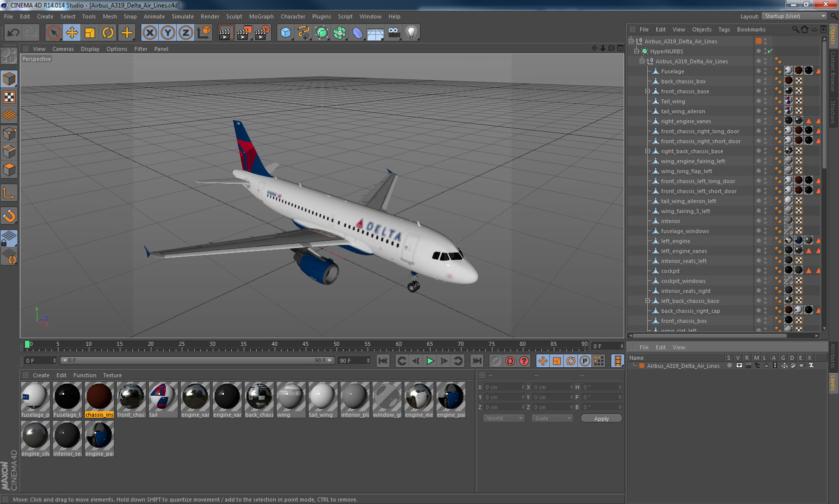Toggle X-axis lock icon

point(149,33)
